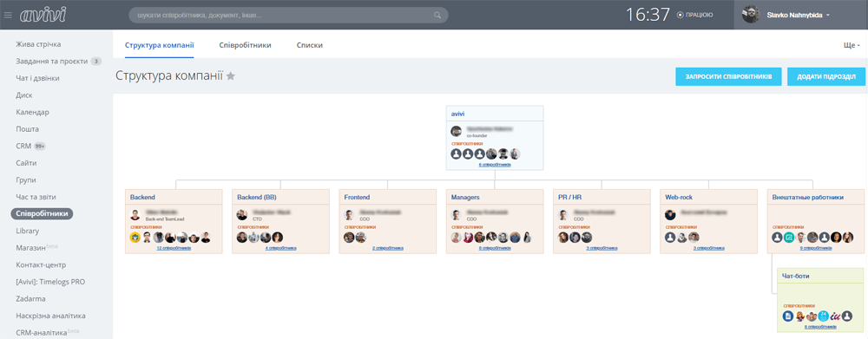The image size is (868, 339).
Task: Switch to Співробітники tab
Action: tap(246, 45)
